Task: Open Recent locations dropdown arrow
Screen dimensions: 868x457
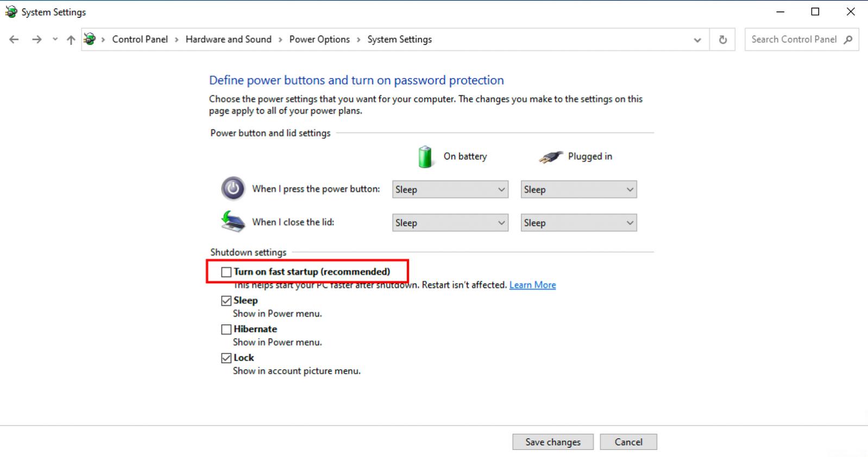Action: click(55, 40)
